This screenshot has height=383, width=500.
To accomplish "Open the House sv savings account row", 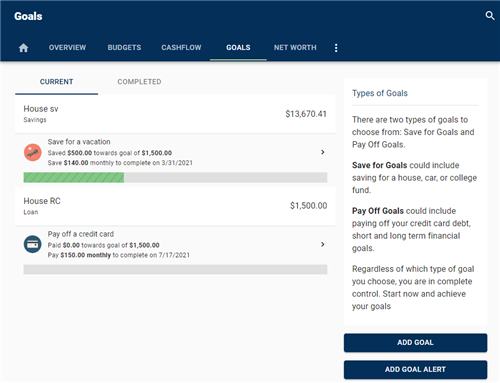I will (175, 114).
